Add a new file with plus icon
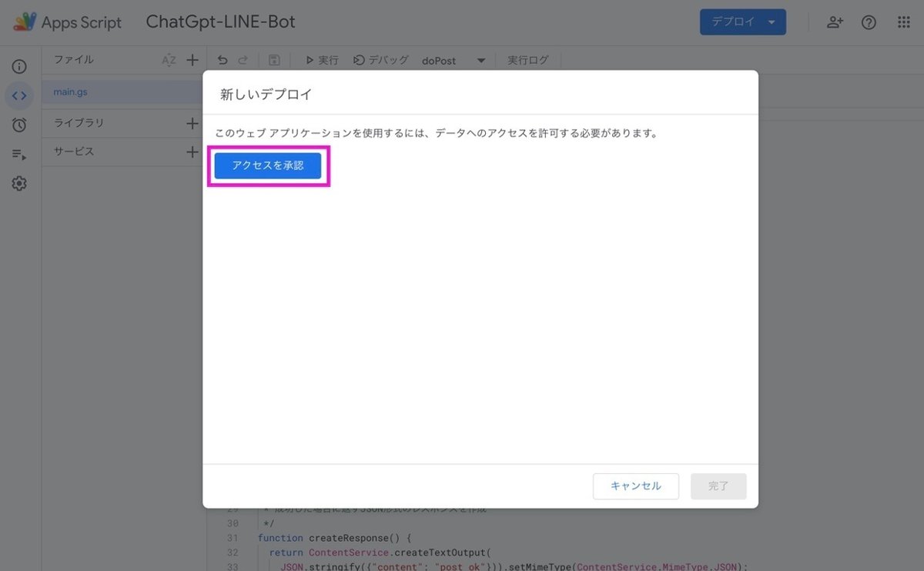Viewport: 924px width, 571px height. [192, 60]
